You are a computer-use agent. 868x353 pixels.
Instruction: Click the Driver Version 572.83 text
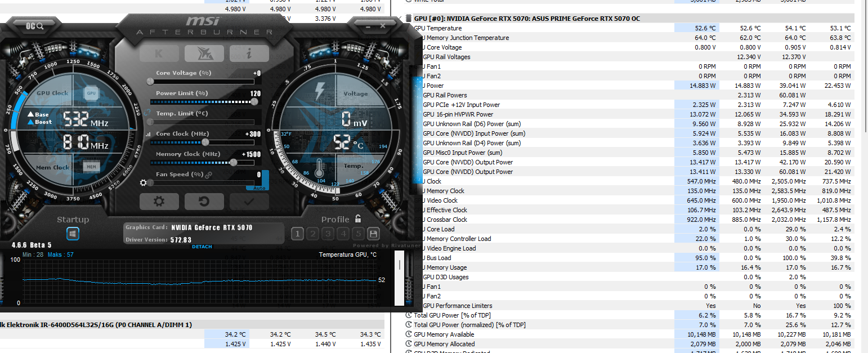point(159,240)
